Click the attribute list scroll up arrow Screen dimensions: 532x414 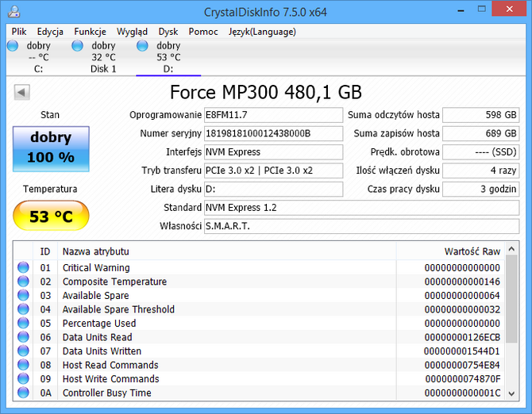[x=511, y=249]
